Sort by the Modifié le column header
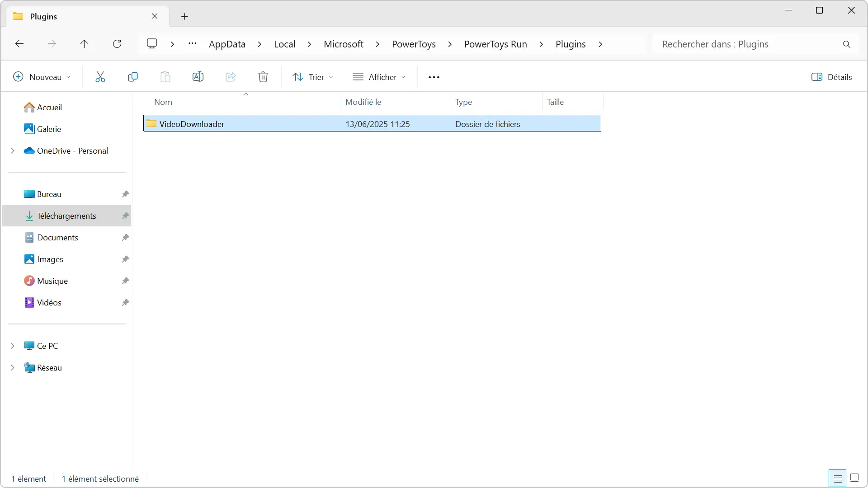This screenshot has width=868, height=488. pos(396,102)
